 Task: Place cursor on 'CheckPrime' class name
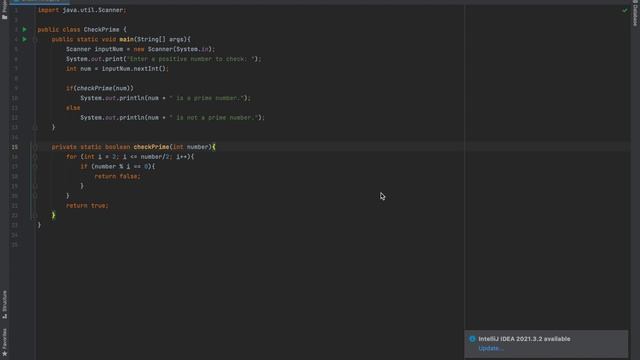(101, 29)
